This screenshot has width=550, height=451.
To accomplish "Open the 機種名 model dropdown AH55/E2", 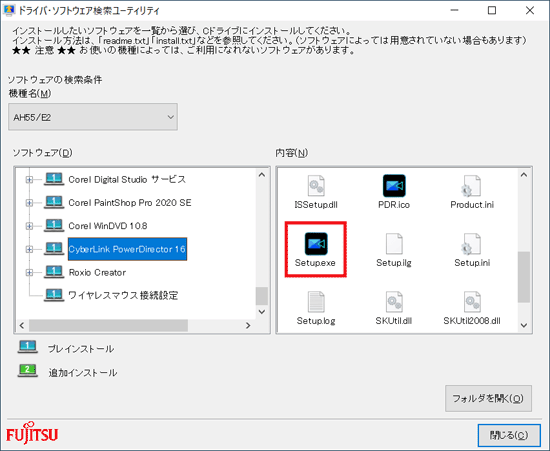I will point(93,117).
